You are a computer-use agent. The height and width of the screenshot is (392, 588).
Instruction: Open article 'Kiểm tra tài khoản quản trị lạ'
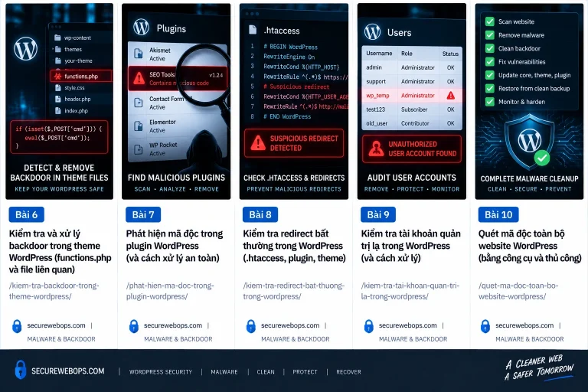[410, 246]
